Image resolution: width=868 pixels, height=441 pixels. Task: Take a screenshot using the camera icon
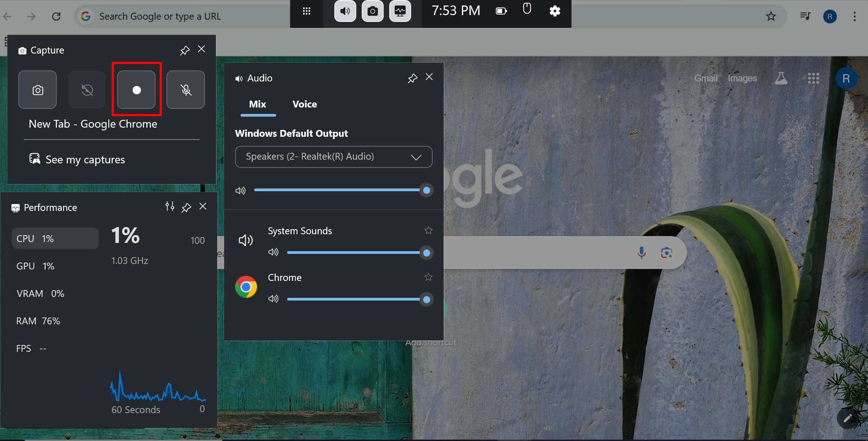pos(38,90)
